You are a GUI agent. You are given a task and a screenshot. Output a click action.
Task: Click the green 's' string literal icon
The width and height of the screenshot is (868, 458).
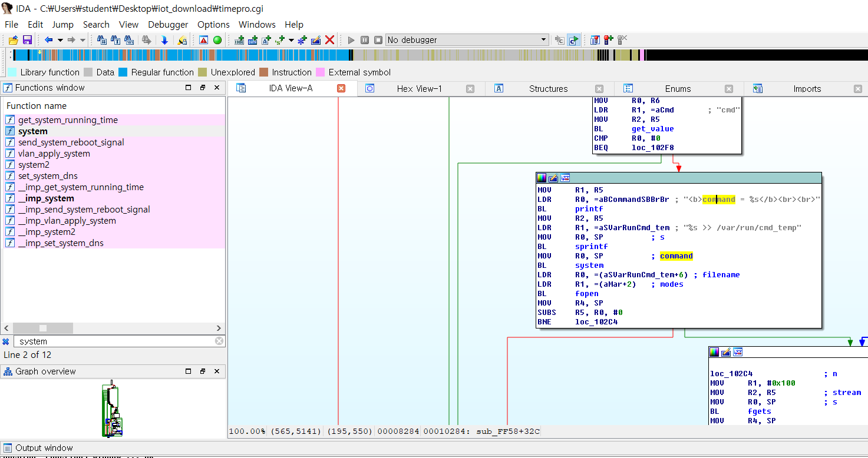279,40
